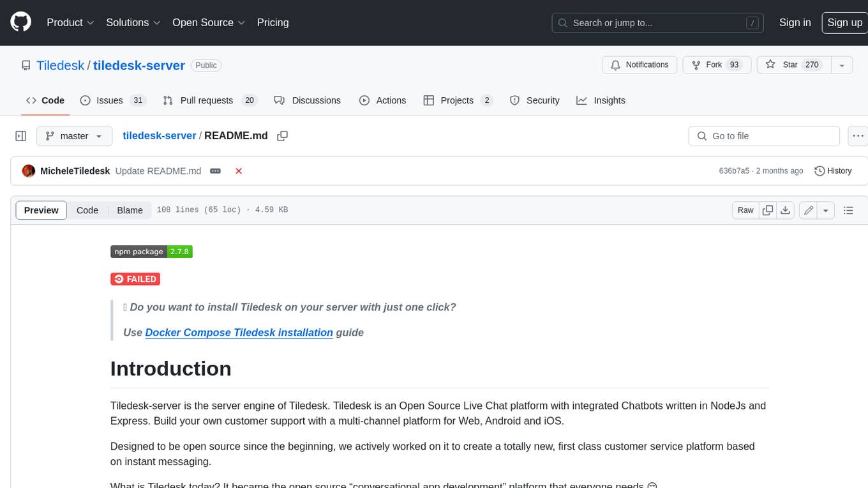Image resolution: width=868 pixels, height=488 pixels.
Task: Open the MicheleTiledesk author link
Action: click(x=75, y=171)
